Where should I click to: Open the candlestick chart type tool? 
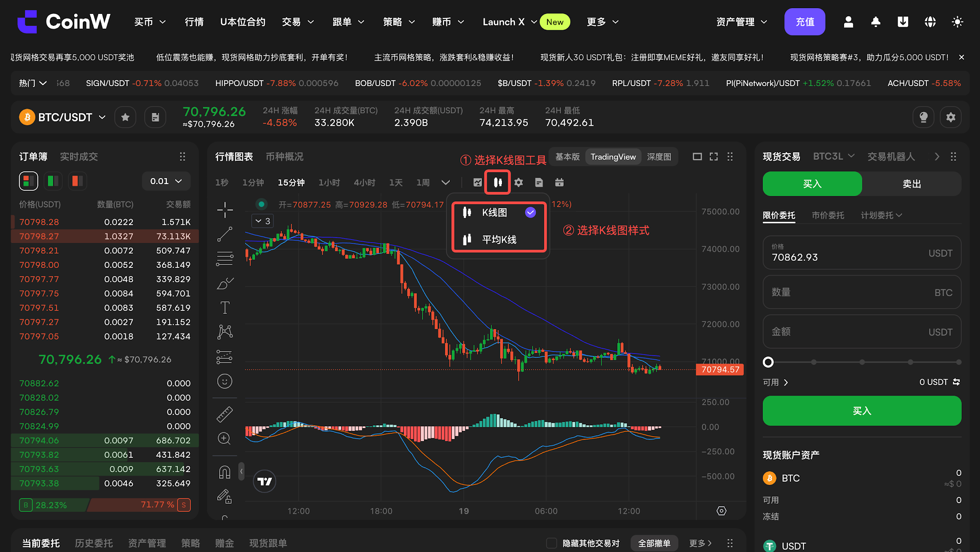tap(498, 182)
